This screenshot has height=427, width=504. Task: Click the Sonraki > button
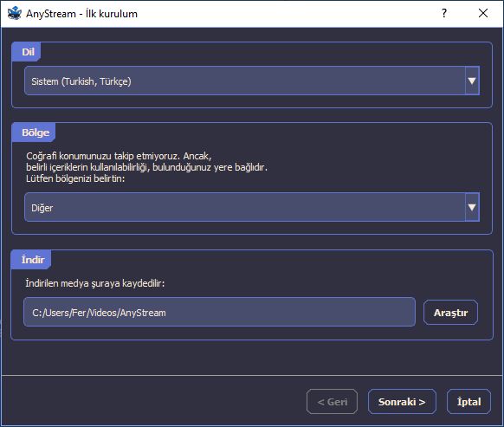point(402,402)
